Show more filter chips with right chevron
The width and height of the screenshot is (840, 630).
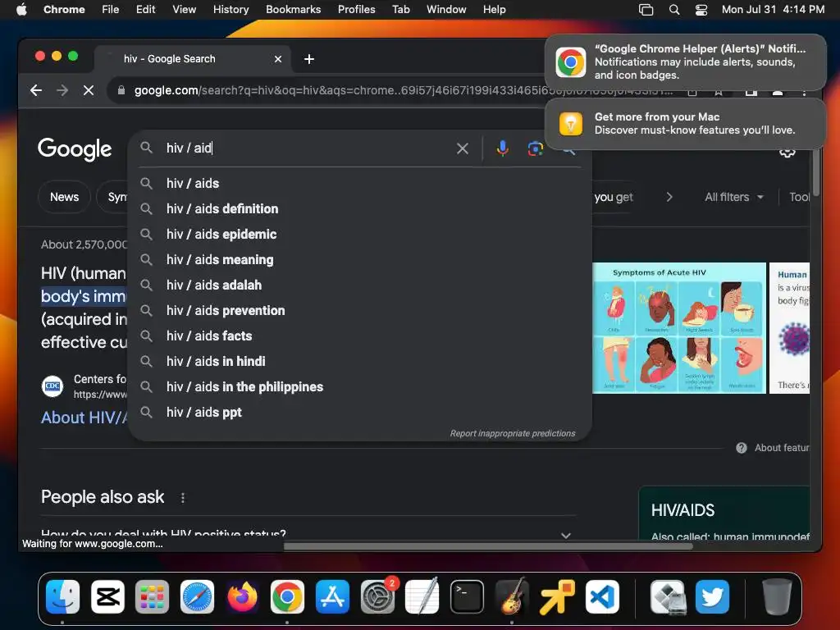[x=669, y=197]
